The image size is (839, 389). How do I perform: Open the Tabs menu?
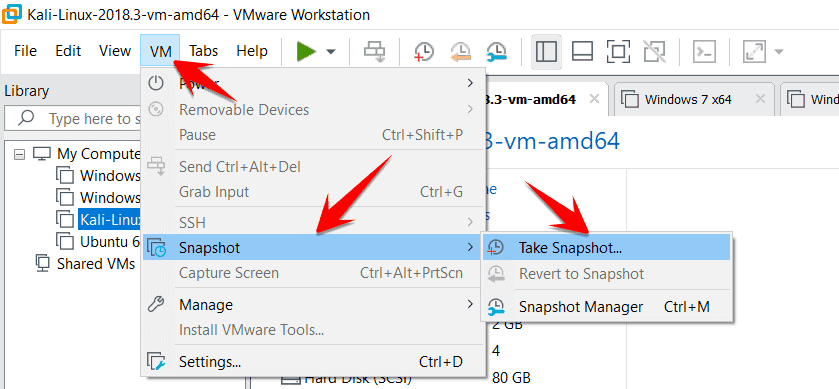coord(203,51)
